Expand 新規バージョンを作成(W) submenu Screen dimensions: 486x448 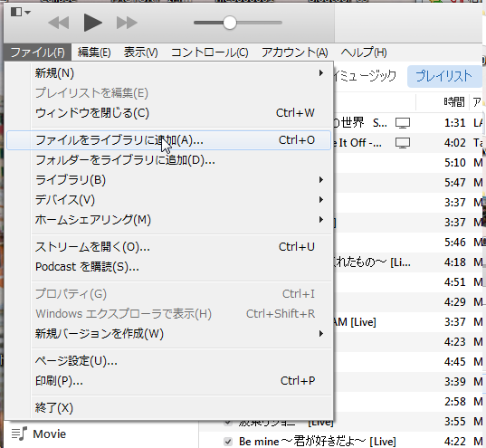coord(168,334)
